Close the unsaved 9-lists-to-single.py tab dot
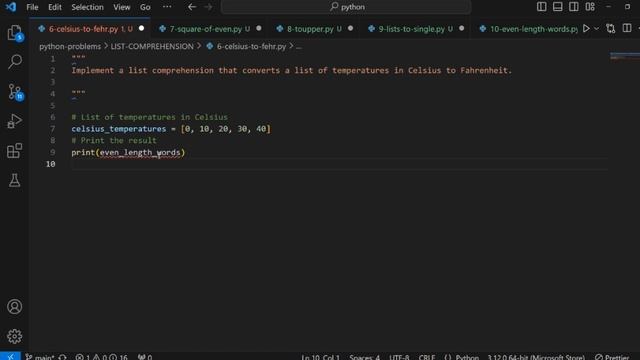 (x=461, y=28)
